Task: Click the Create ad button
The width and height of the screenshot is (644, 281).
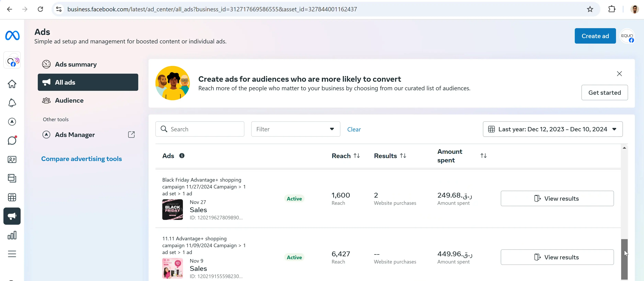Action: 595,36
